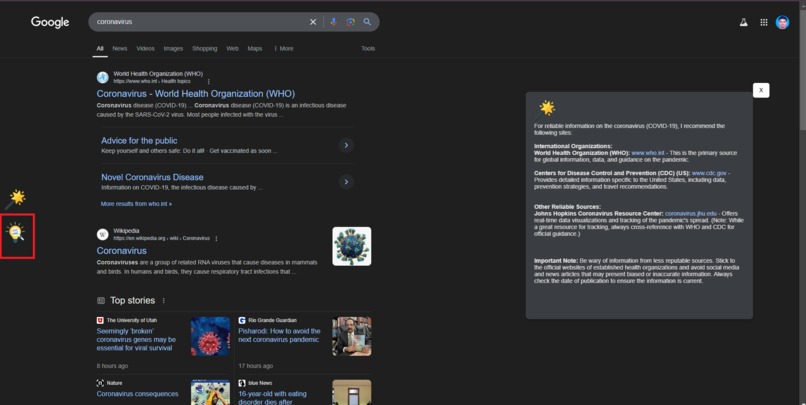Submit search with magnifying glass icon

coord(367,22)
